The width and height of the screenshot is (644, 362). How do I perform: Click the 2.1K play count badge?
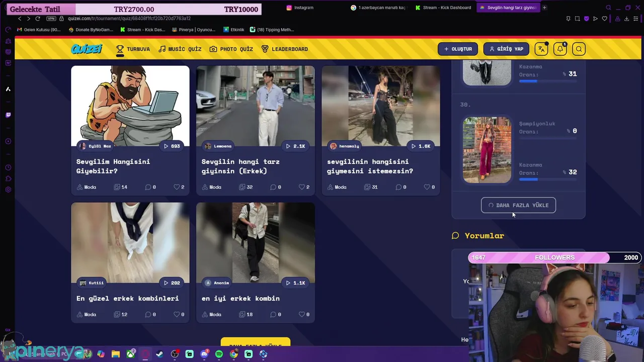[x=295, y=146]
